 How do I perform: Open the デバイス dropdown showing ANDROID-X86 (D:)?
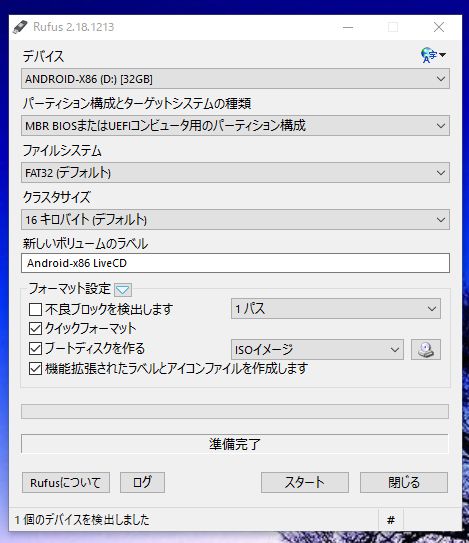[x=235, y=79]
